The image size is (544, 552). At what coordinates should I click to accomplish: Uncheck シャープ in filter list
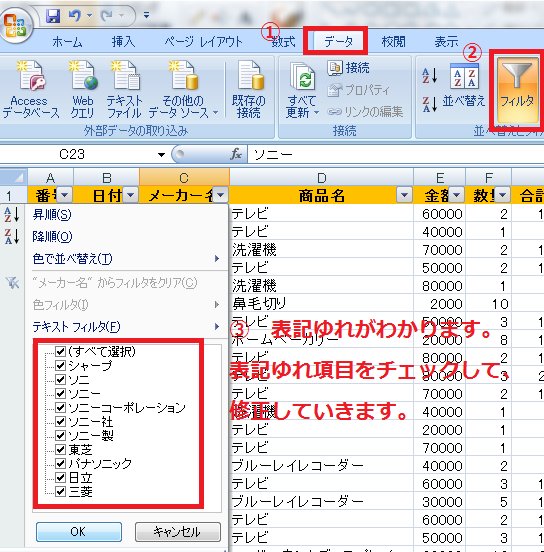pyautogui.click(x=61, y=365)
